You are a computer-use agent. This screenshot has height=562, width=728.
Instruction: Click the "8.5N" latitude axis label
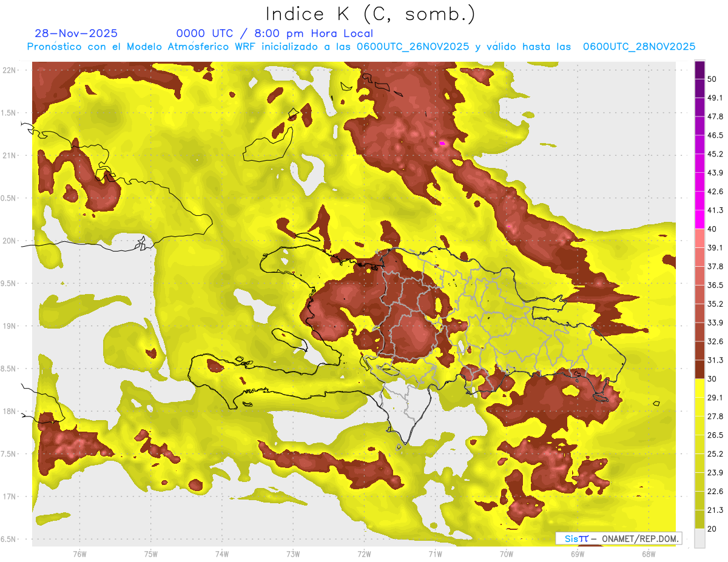click(x=8, y=369)
